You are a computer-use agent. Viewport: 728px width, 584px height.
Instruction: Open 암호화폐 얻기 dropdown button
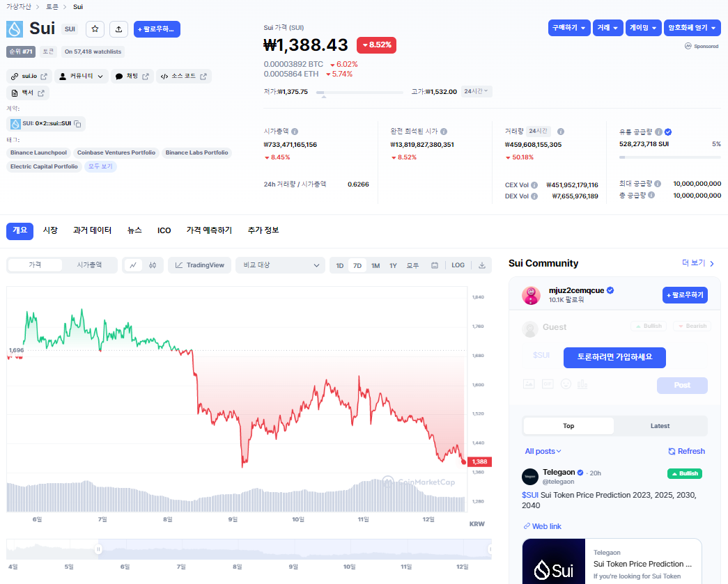692,28
